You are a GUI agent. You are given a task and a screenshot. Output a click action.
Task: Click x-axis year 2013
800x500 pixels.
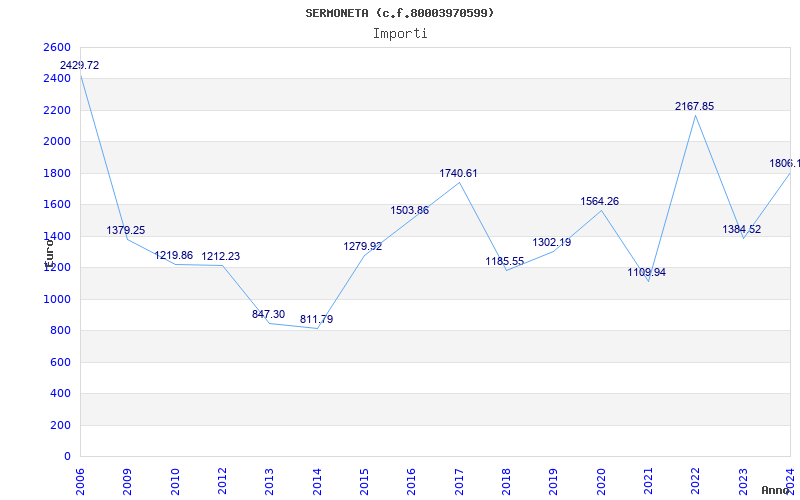(269, 482)
